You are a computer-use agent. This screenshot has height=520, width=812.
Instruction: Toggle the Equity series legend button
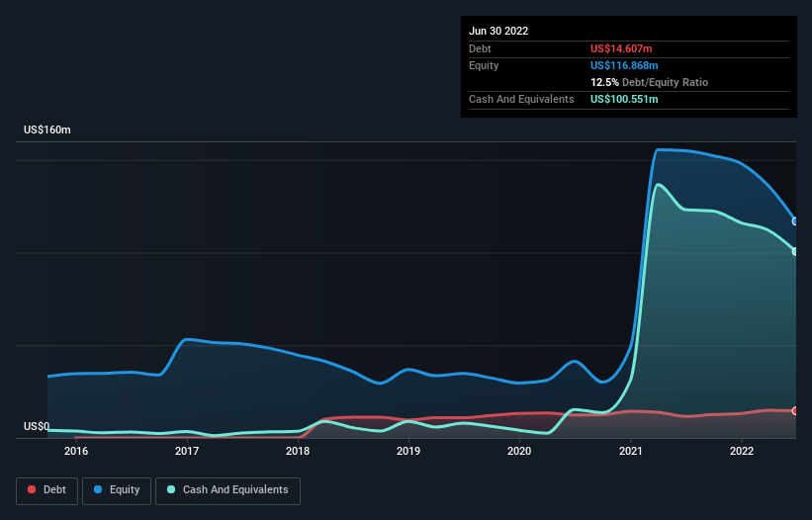(x=117, y=490)
